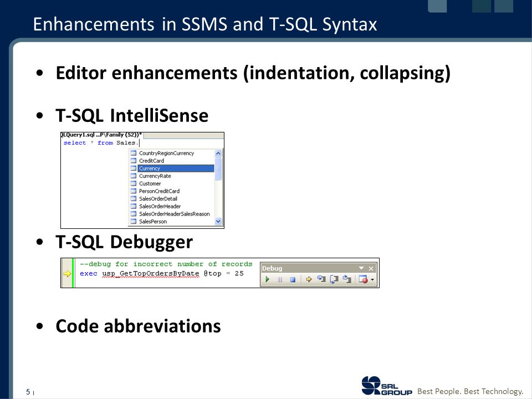Screen dimensions: 532x399
Task: Click the SRL Group logo
Action: tap(387, 386)
